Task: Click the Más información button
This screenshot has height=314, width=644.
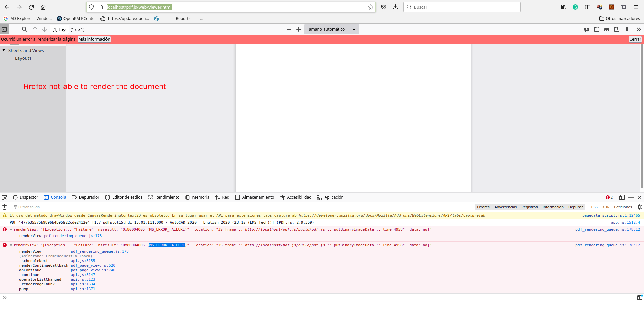Action: (x=94, y=39)
